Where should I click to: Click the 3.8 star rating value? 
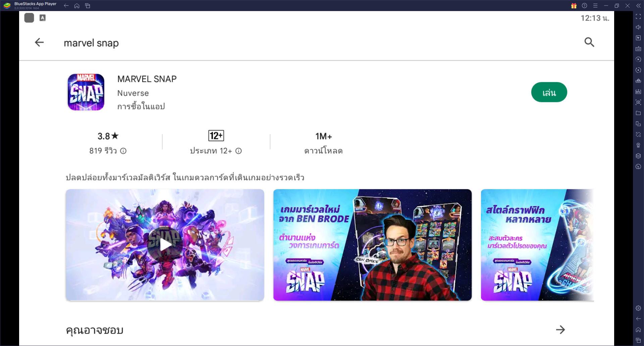pos(108,136)
